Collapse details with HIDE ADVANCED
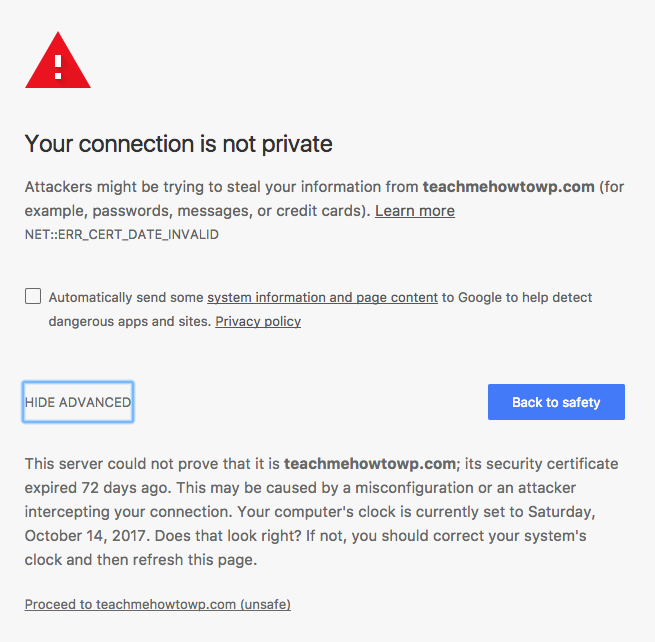 (78, 402)
